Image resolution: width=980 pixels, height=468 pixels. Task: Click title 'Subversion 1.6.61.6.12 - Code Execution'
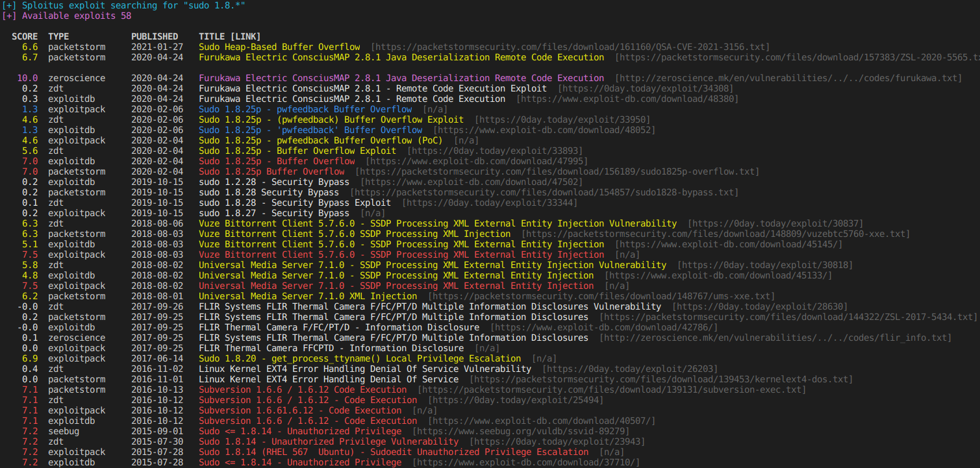300,410
